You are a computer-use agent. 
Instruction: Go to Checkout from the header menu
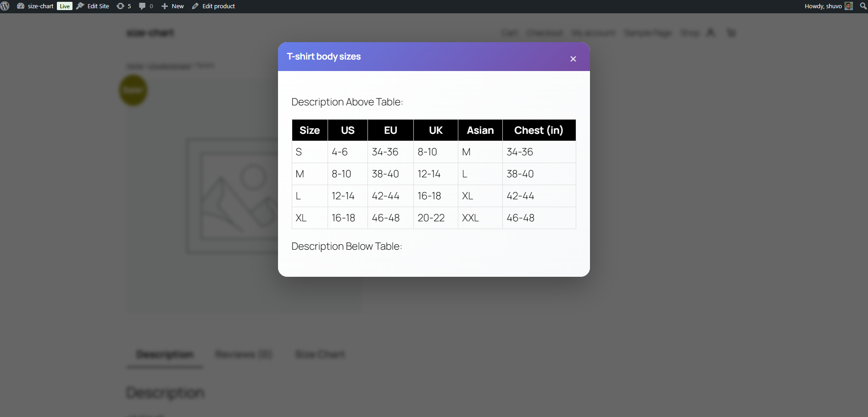point(545,33)
